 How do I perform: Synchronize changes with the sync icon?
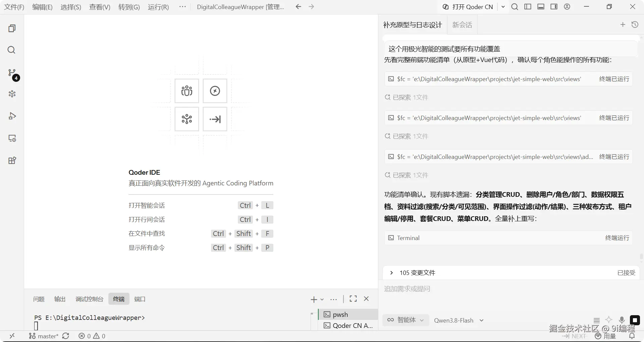tap(66, 336)
